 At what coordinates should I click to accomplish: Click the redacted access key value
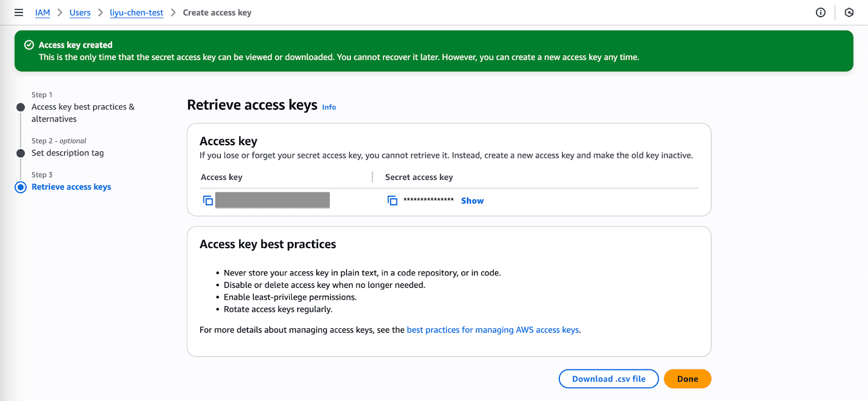point(272,200)
